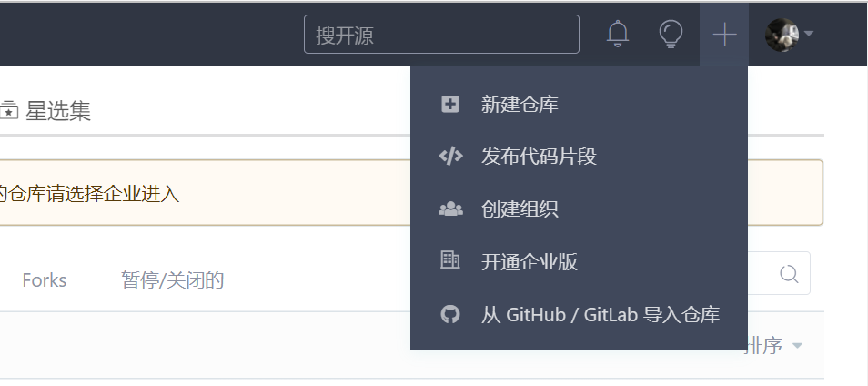Expand the 排序 sort dropdown

click(772, 346)
